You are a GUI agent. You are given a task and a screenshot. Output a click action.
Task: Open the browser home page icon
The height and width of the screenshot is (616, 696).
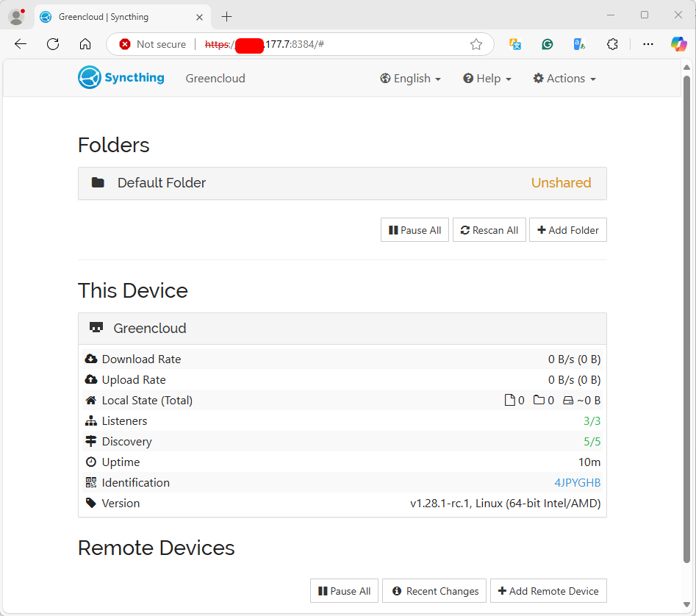coord(85,44)
